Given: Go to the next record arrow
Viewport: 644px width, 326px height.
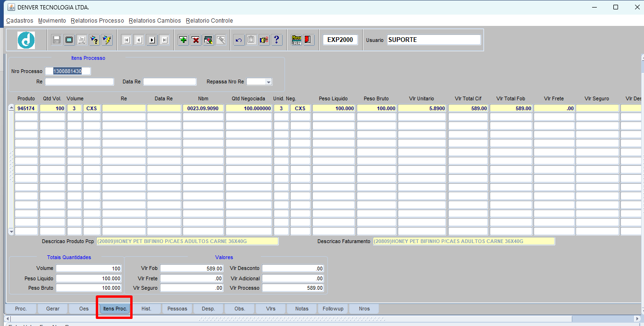Looking at the screenshot, I should point(151,40).
